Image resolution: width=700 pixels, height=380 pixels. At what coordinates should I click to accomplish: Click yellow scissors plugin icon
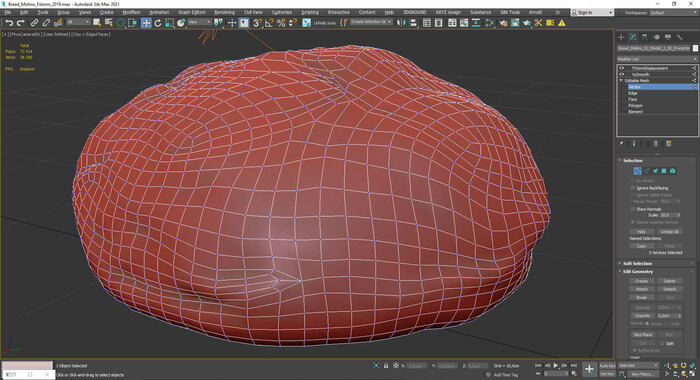[538, 22]
